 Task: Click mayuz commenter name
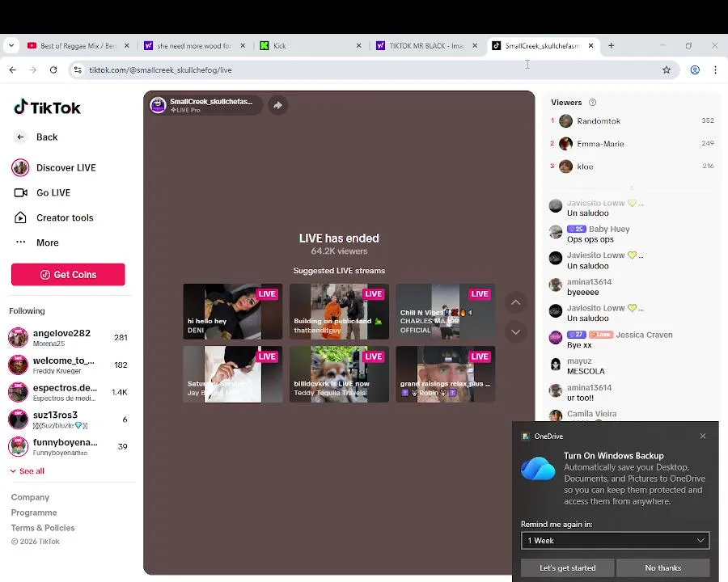point(579,361)
